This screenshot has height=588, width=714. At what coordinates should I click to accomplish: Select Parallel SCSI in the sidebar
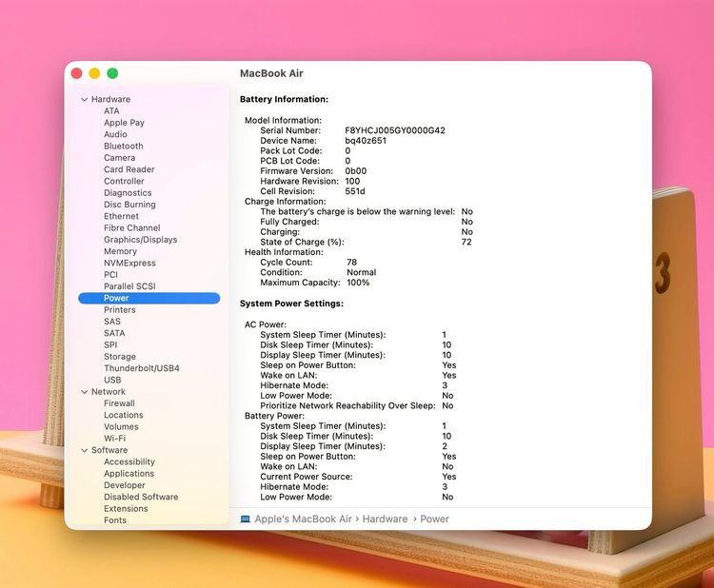129,286
